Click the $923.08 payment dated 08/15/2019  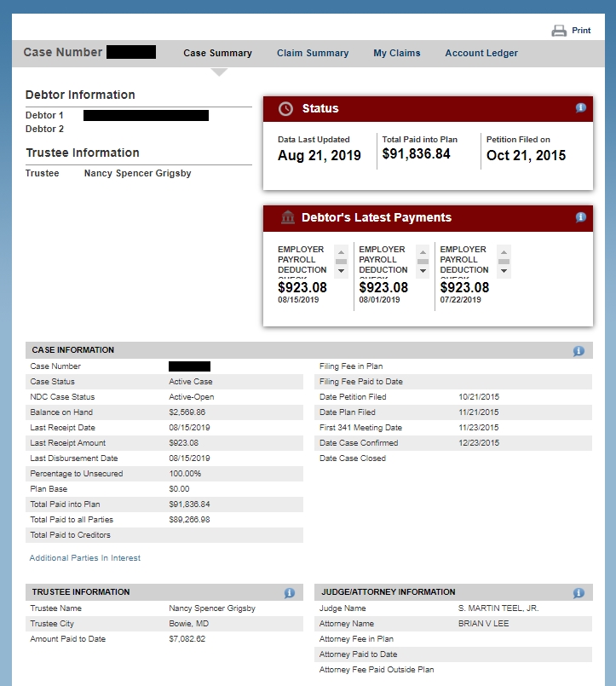pyautogui.click(x=302, y=287)
